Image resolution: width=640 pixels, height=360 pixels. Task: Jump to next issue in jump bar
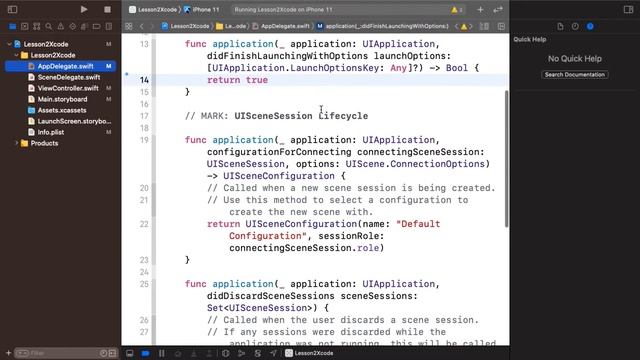click(x=471, y=27)
